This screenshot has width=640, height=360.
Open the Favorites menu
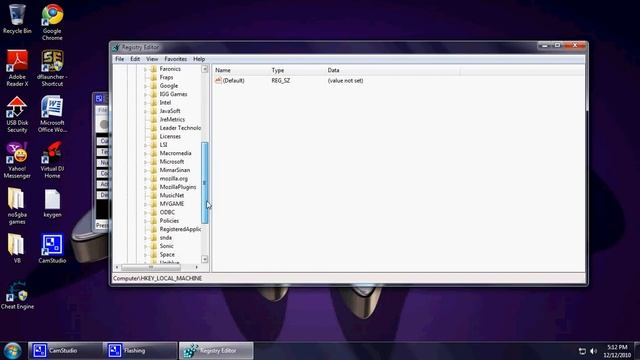(176, 59)
